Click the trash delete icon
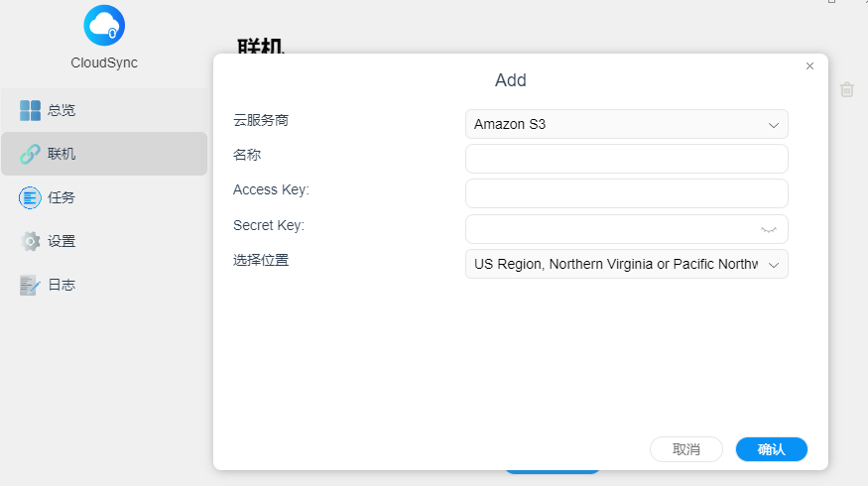This screenshot has width=868, height=486. [847, 89]
